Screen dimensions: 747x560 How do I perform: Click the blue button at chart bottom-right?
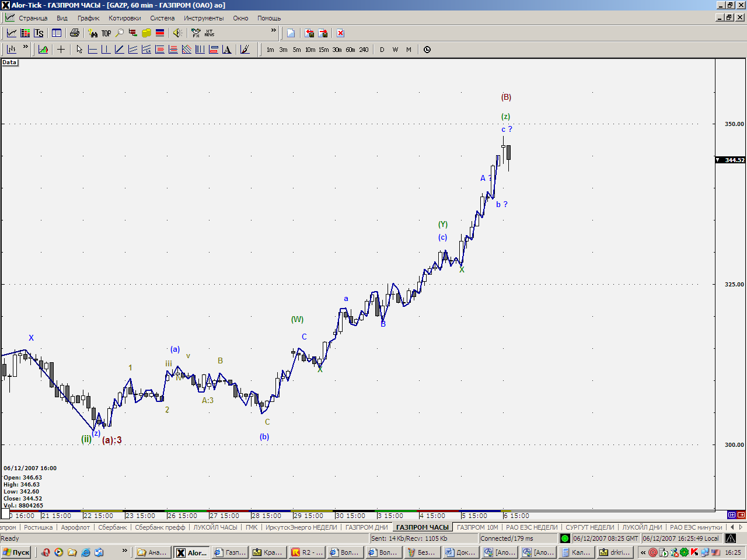coord(732,515)
